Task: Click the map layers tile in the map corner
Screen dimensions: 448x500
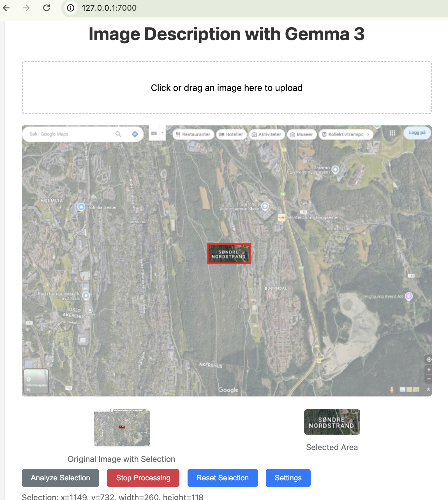Action: [x=36, y=381]
